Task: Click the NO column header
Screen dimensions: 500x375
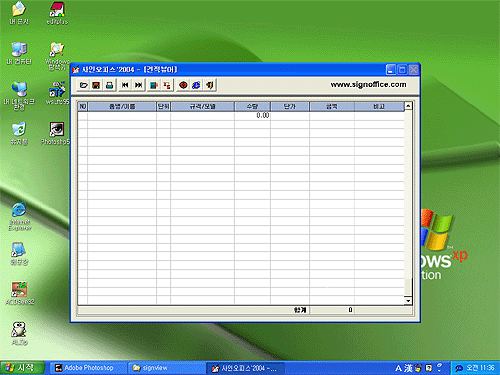Action: (x=83, y=107)
